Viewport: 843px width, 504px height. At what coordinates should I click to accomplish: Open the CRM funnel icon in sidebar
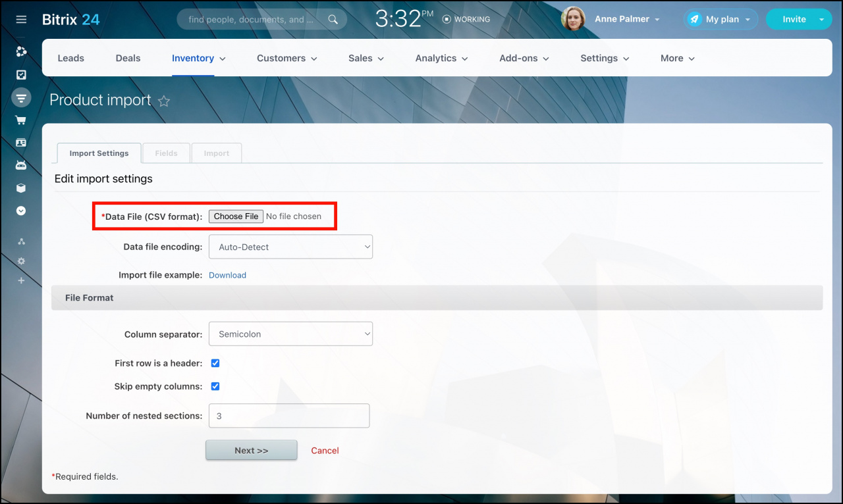point(21,98)
